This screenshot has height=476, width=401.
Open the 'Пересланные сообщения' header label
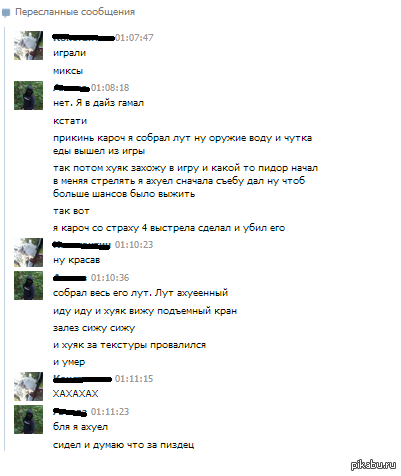pyautogui.click(x=75, y=12)
